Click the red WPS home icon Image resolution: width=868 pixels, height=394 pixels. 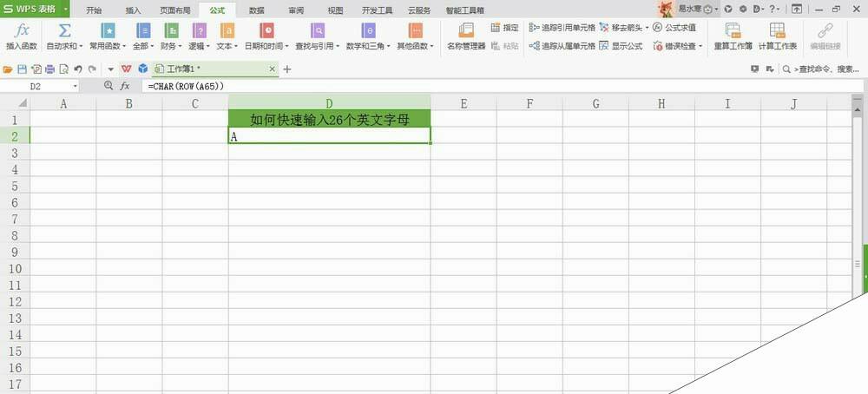coord(126,69)
